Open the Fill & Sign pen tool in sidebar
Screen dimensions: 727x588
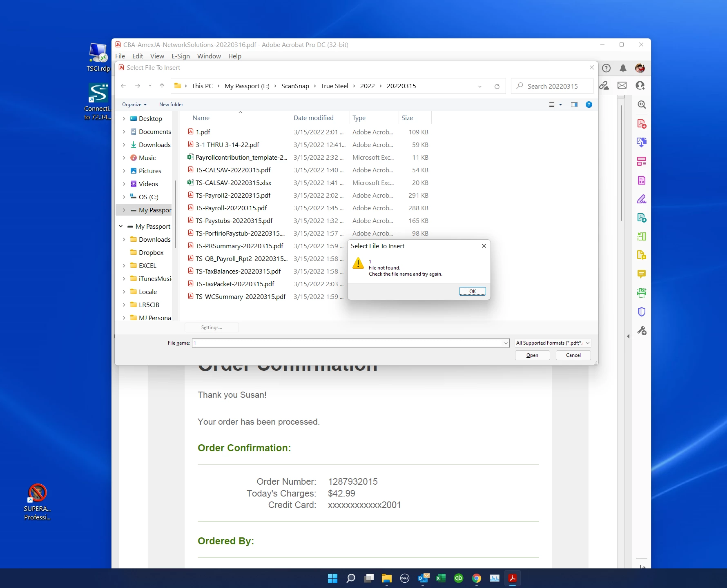tap(642, 199)
